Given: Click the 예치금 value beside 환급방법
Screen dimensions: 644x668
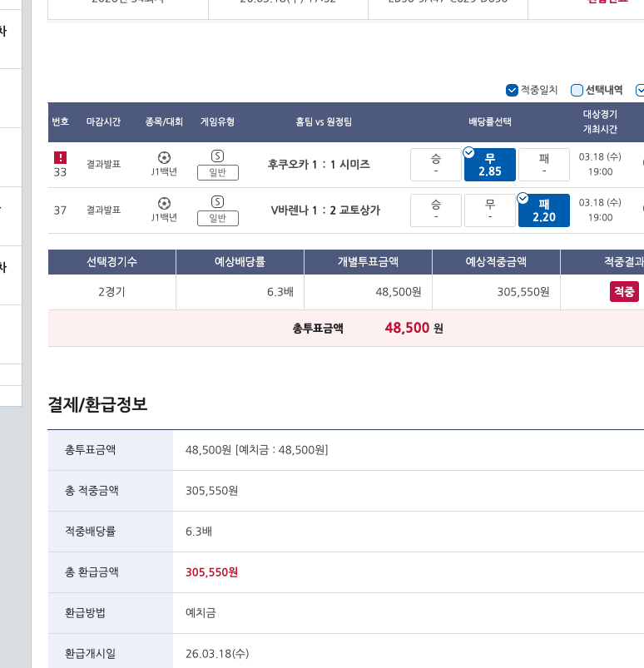Looking at the screenshot, I should click(201, 612).
